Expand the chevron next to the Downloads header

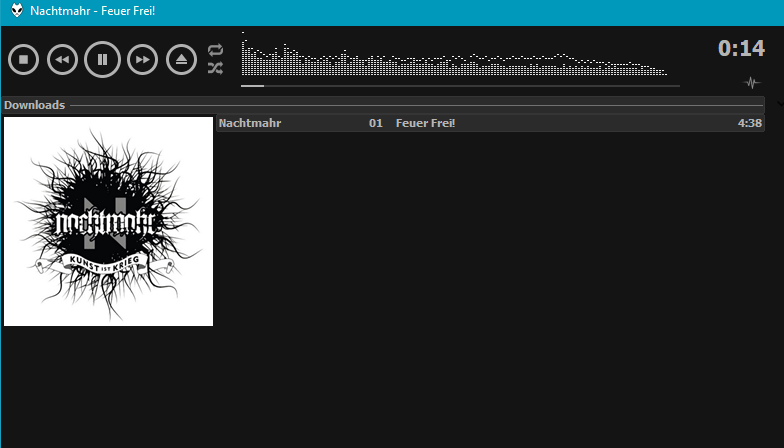click(x=780, y=104)
